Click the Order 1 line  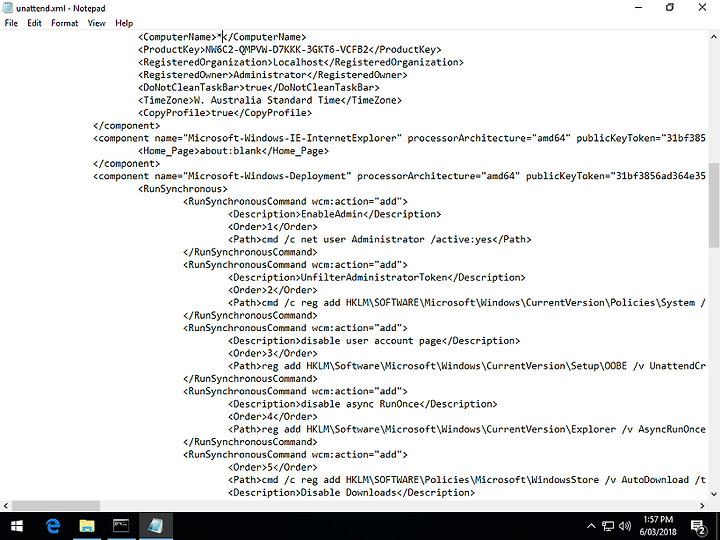273,227
